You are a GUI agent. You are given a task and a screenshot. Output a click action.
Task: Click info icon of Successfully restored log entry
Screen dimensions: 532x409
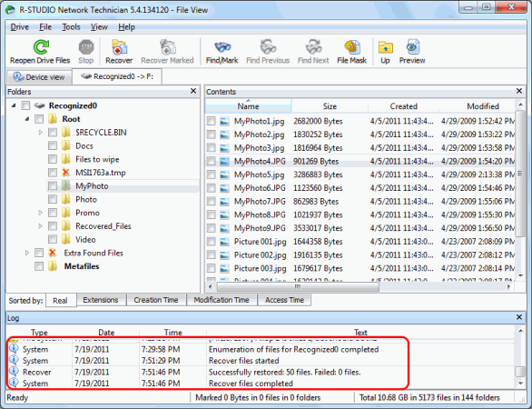pos(14,372)
